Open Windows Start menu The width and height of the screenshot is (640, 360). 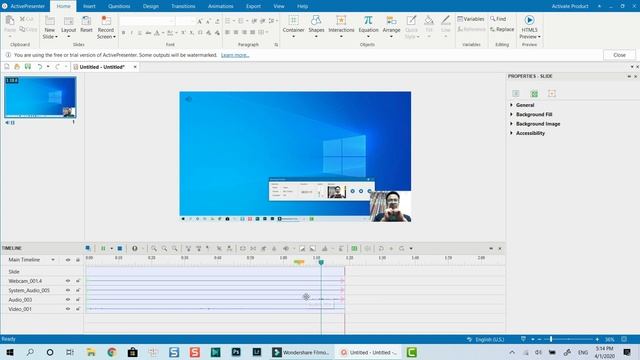pos(9,352)
